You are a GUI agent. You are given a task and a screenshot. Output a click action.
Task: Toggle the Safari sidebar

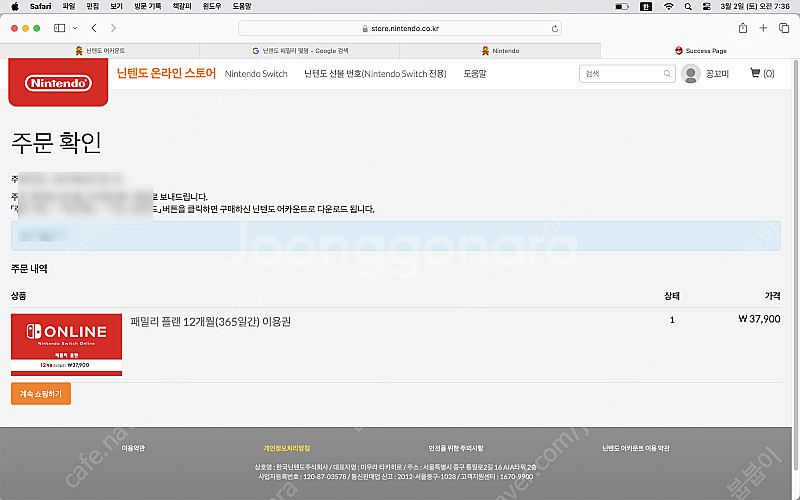point(60,28)
